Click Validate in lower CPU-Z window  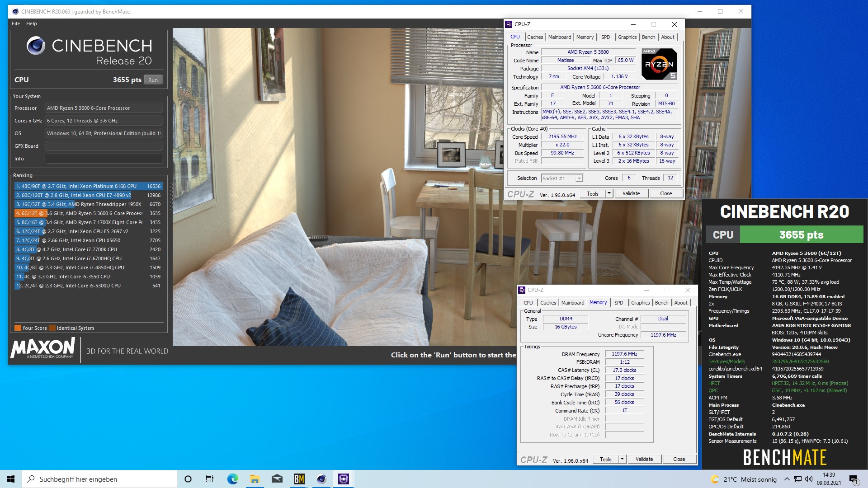pos(644,460)
